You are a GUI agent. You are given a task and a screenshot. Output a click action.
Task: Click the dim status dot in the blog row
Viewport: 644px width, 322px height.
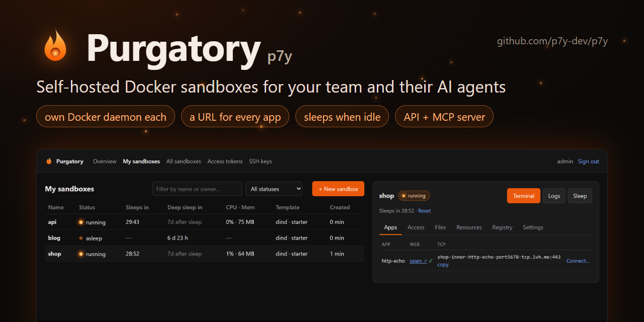tap(80, 238)
